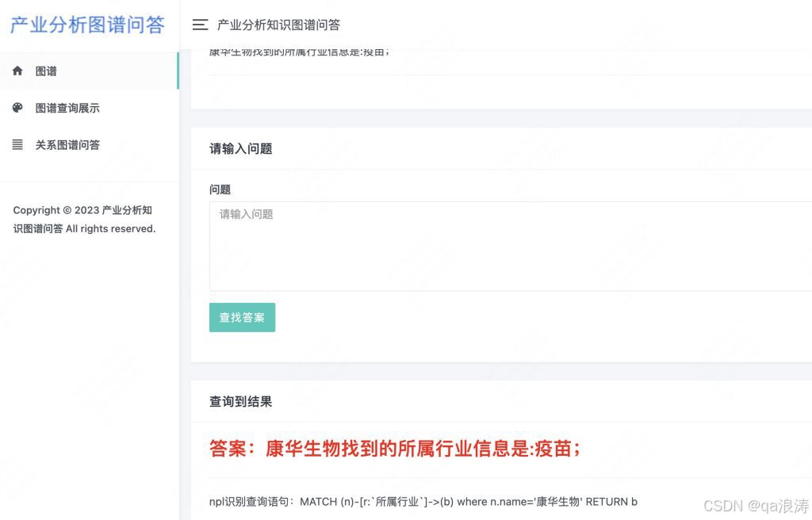Click the 查找答案 button
Image resolution: width=812 pixels, height=520 pixels.
(242, 317)
